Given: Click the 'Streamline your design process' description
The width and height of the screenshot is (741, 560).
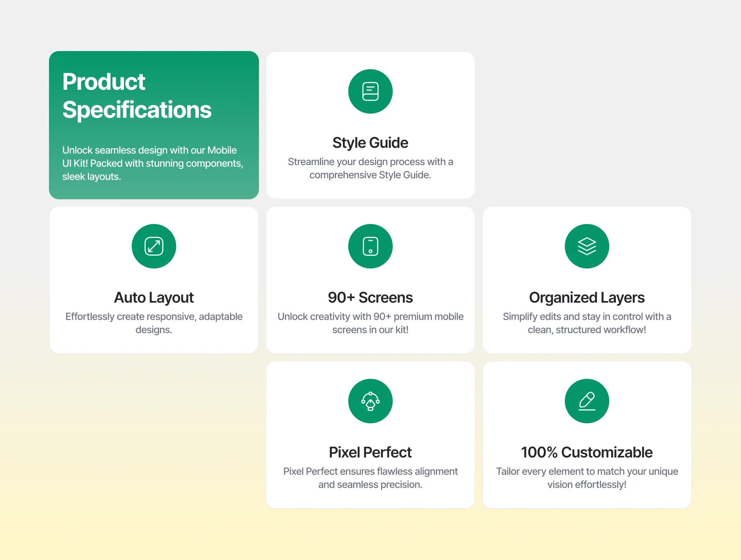Looking at the screenshot, I should click(370, 168).
